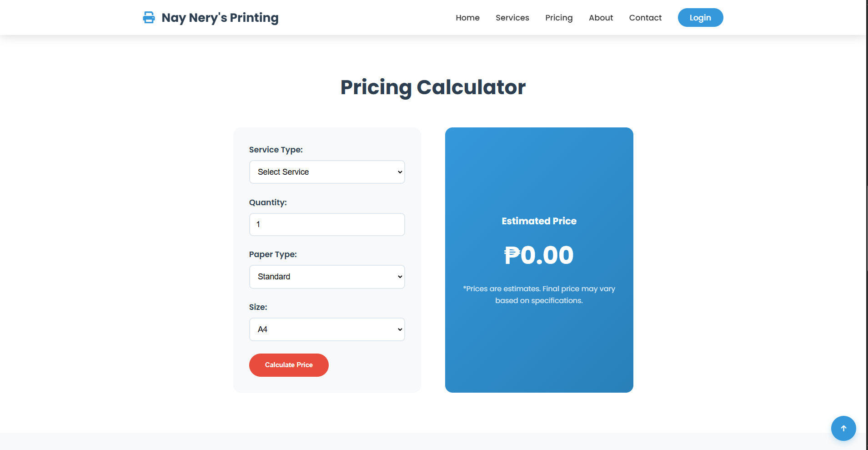Click the Quantity label

click(x=268, y=202)
